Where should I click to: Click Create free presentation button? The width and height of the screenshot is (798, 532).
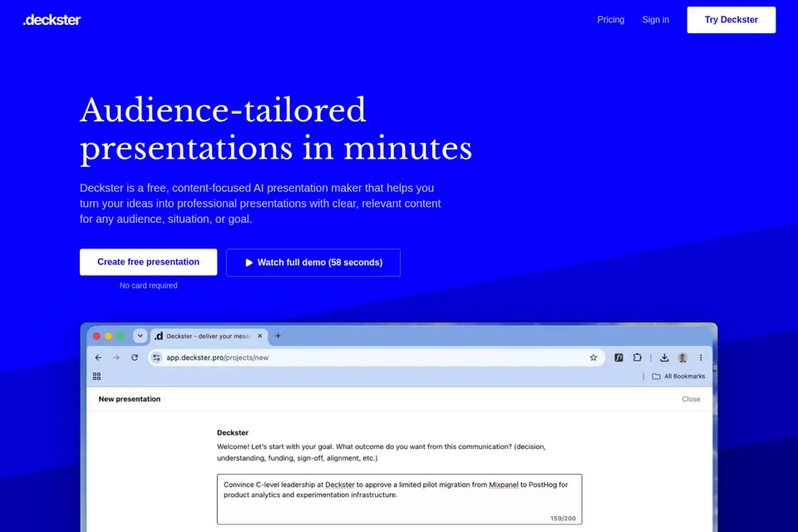click(149, 262)
